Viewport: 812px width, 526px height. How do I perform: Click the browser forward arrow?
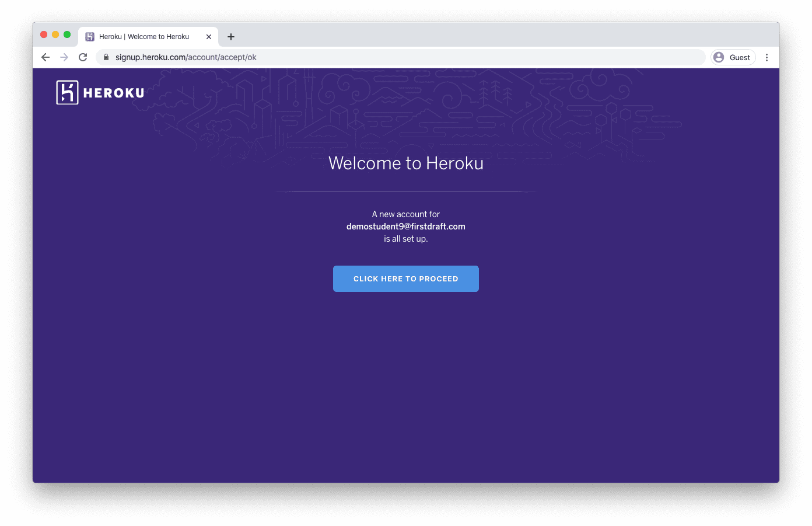pyautogui.click(x=64, y=57)
